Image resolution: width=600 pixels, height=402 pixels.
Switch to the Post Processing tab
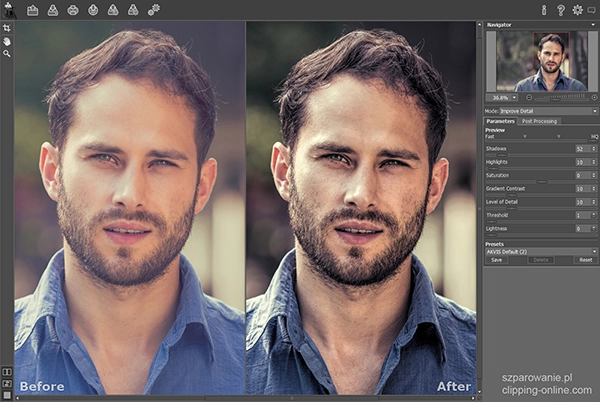tap(539, 121)
